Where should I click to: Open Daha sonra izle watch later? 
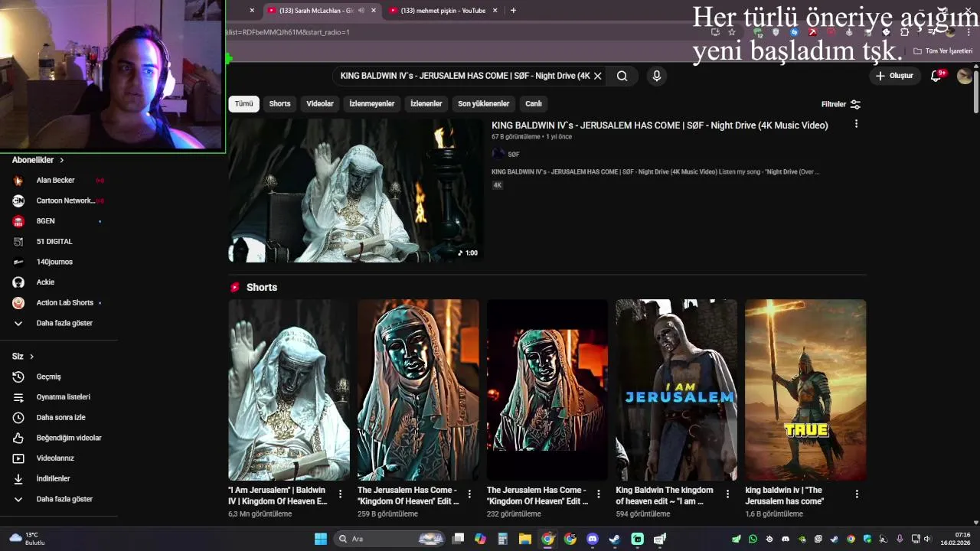pyautogui.click(x=59, y=417)
